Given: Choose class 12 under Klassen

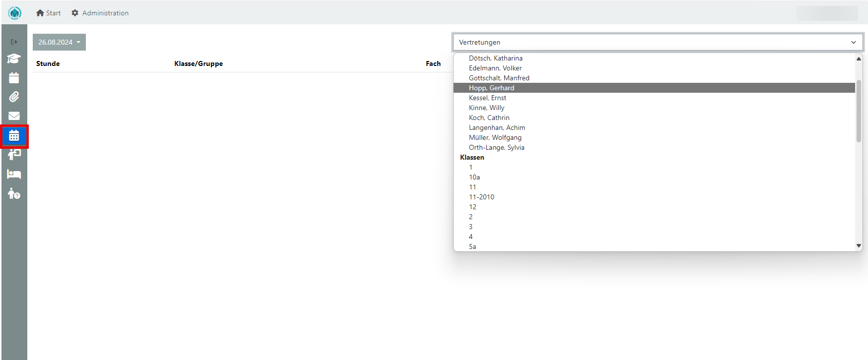Looking at the screenshot, I should (654, 207).
